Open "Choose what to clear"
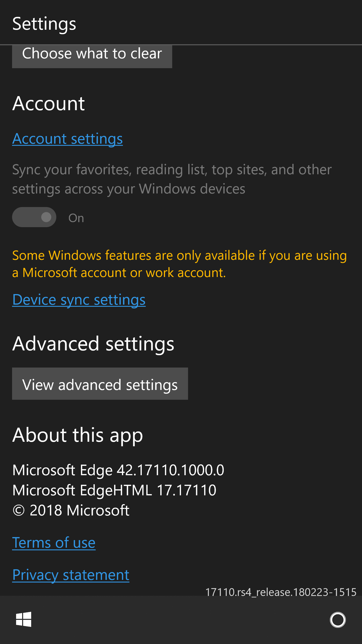This screenshot has height=644, width=362. [92, 55]
